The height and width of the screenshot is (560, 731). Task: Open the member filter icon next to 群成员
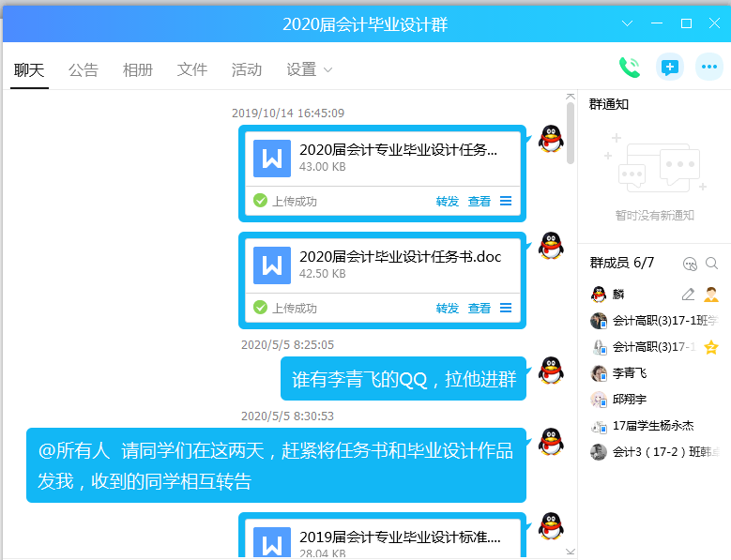click(690, 265)
